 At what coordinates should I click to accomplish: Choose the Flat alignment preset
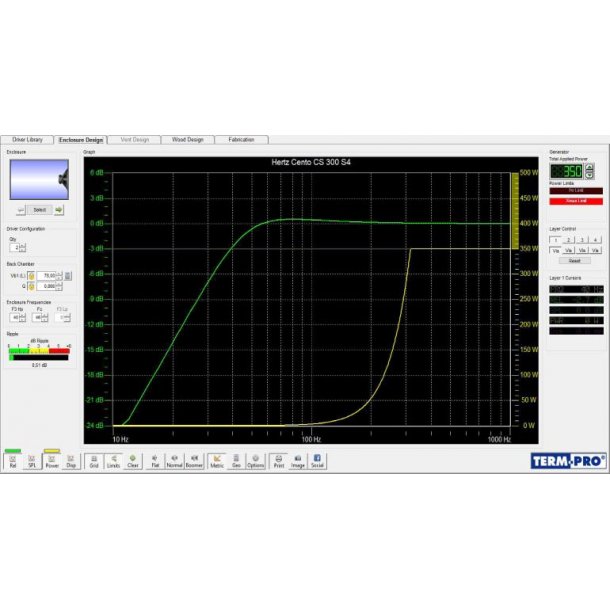coord(155,461)
